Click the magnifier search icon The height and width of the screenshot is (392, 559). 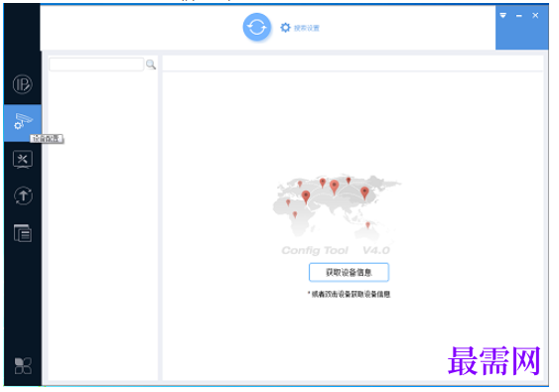151,65
